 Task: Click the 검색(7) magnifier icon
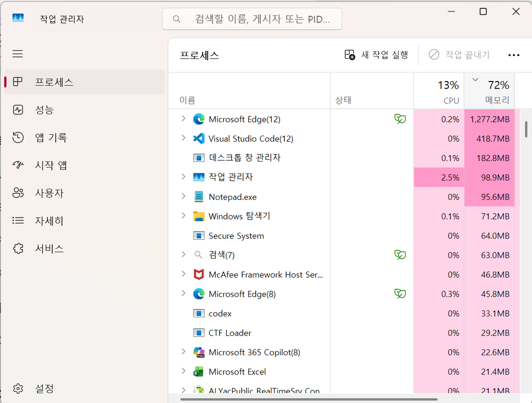click(198, 255)
